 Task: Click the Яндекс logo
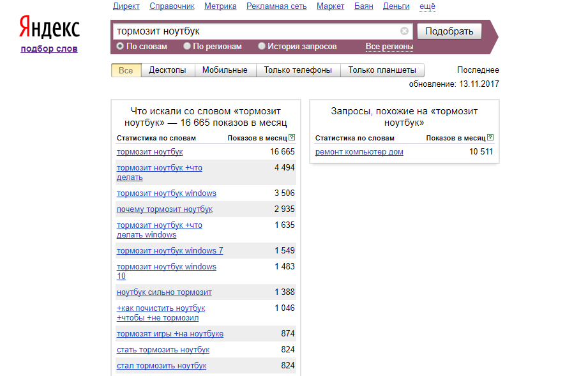(x=50, y=27)
